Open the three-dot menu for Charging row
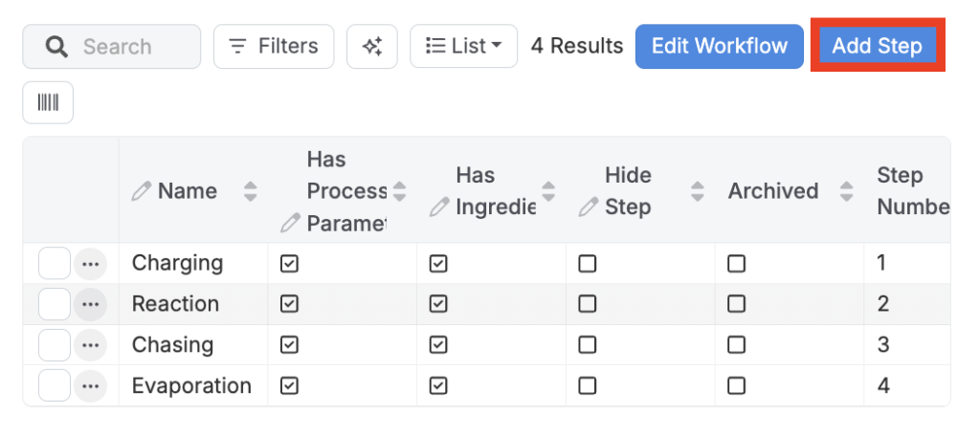Viewport: 980px width, 436px height. [91, 264]
